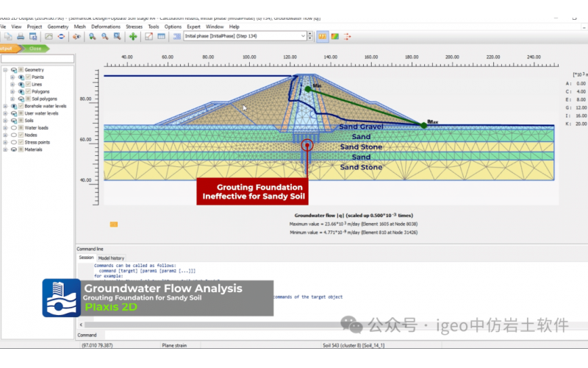The image size is (588, 368).
Task: Expand the Borehole water levels node
Action: pyautogui.click(x=5, y=106)
